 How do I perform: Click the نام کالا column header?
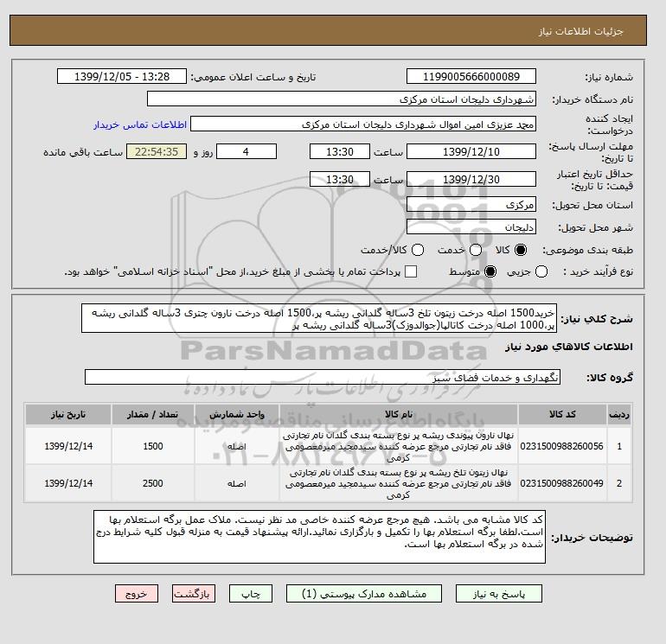click(x=399, y=414)
